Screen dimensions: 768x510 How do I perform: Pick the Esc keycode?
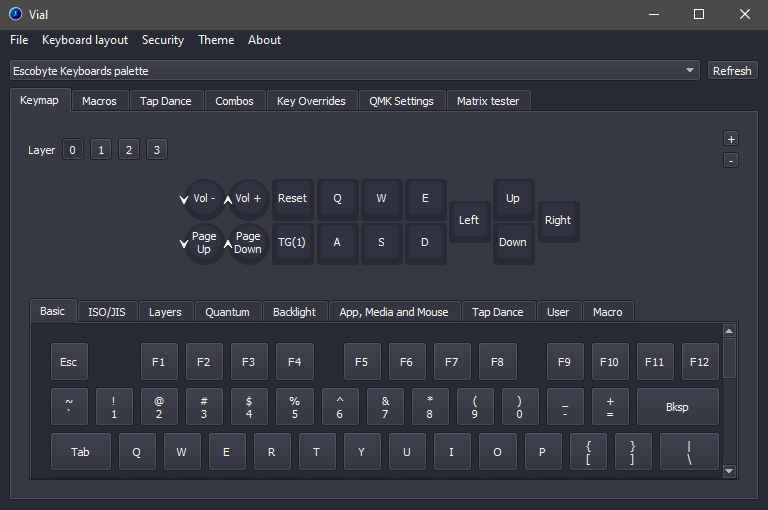tap(69, 362)
